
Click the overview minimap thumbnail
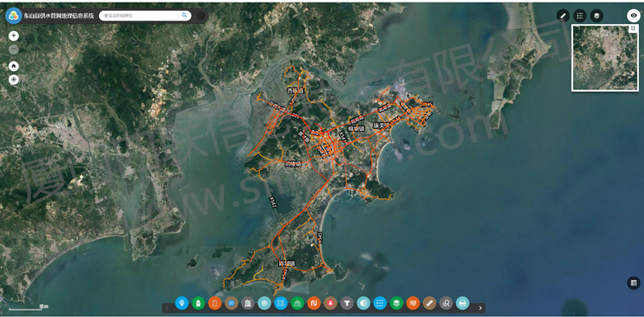pos(605,58)
